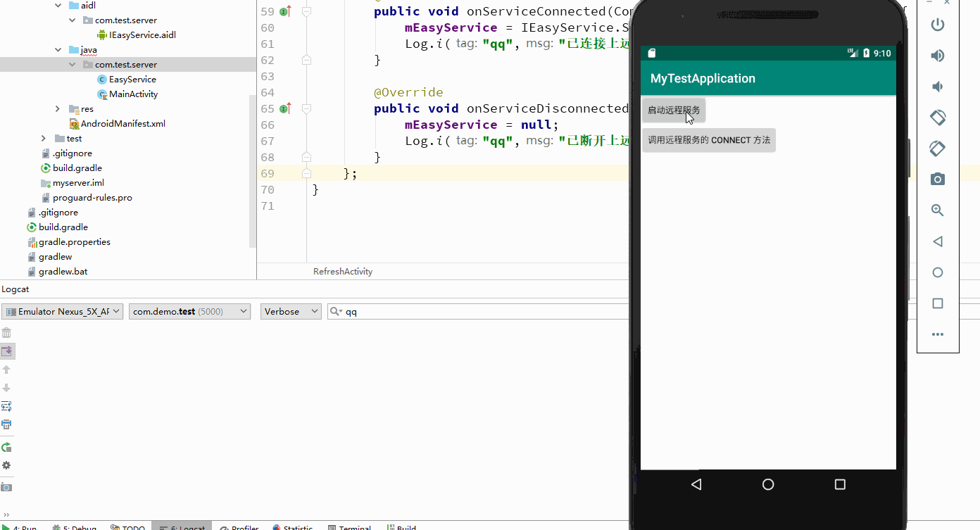Screen dimensions: 980x530
Task: Open emulator extended controls ellipsis
Action: pos(938,334)
